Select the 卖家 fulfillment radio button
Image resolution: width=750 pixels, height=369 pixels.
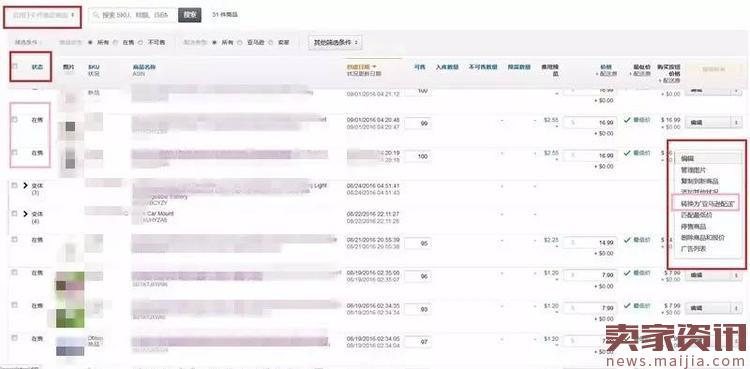272,42
